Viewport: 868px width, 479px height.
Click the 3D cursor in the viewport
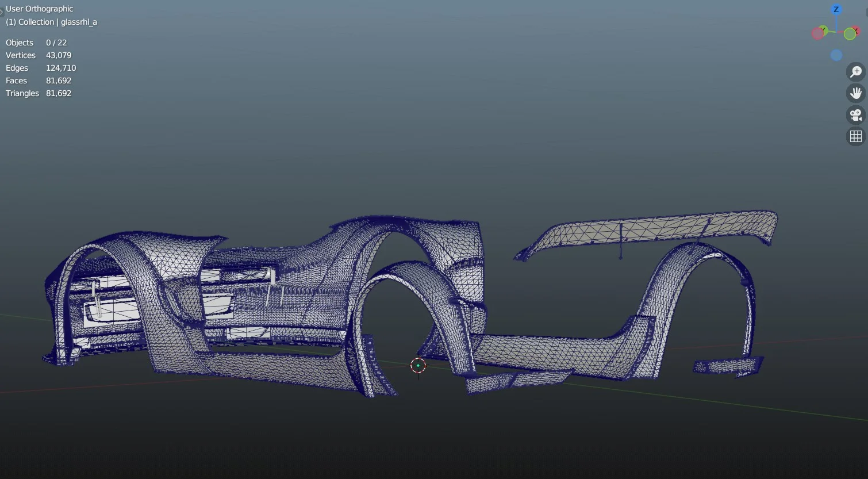point(418,365)
